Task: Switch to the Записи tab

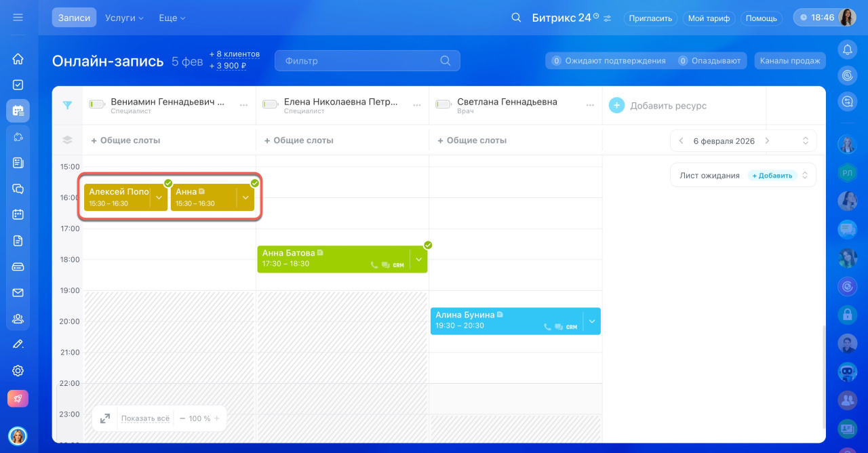Action: (74, 18)
